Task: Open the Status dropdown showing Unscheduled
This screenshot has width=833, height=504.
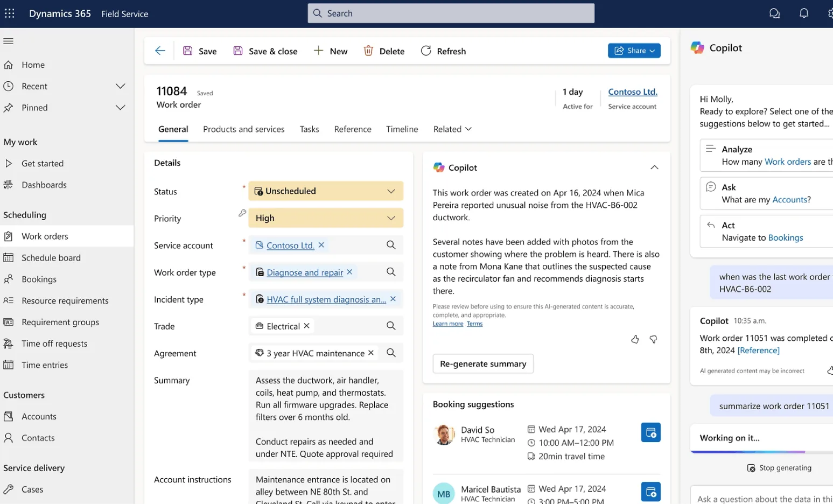Action: [326, 191]
